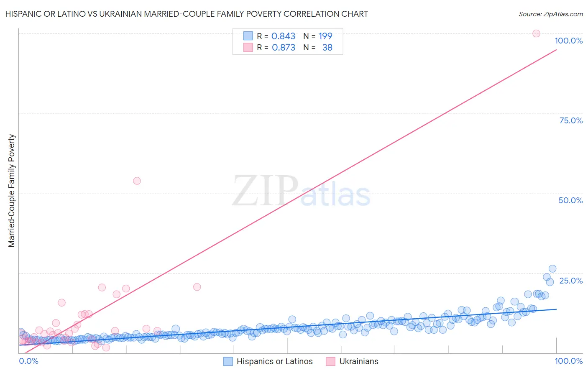
Task: Click the R = 0.843 correlation value
Action: tap(276, 36)
